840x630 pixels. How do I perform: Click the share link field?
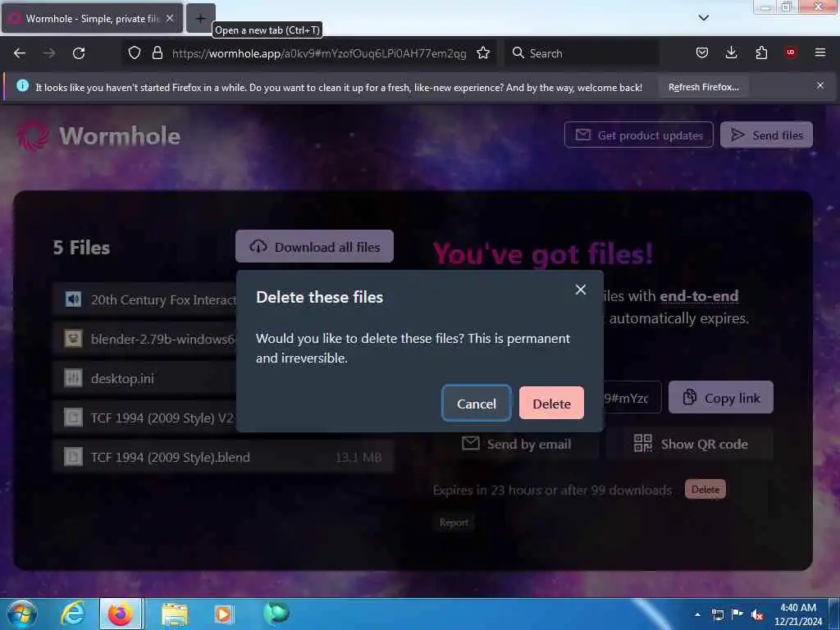632,398
